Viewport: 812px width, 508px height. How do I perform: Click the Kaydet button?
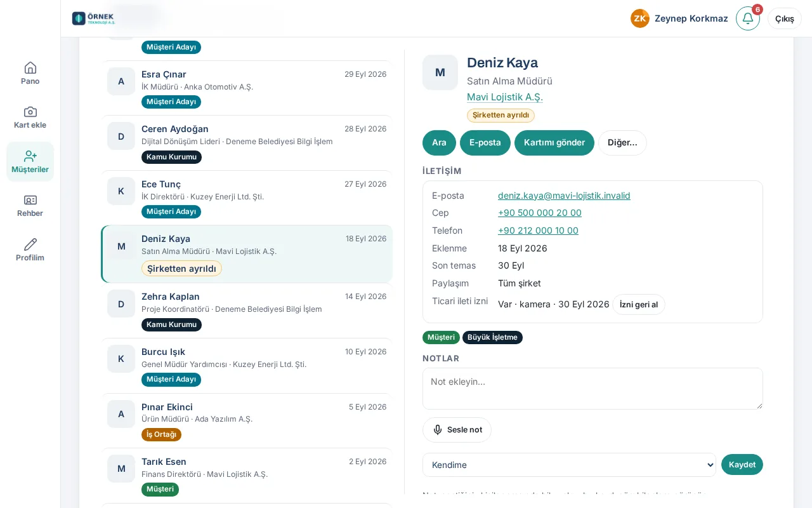[x=742, y=465]
